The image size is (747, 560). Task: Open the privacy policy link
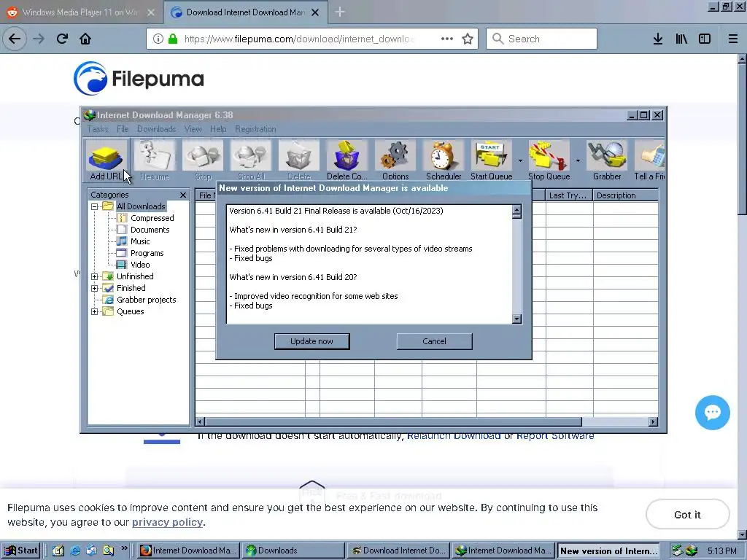click(167, 522)
